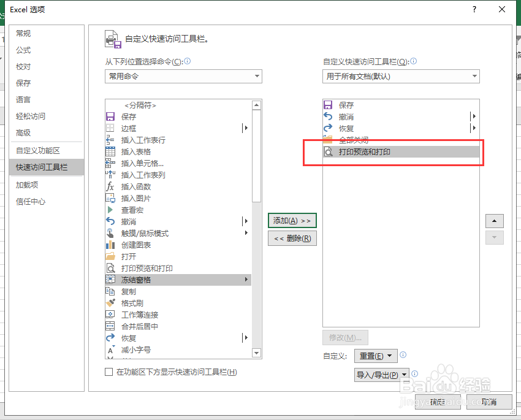The height and width of the screenshot is (420, 521).
Task: Expand the Touch/Mouse Mode submenu arrow
Action: point(246,232)
